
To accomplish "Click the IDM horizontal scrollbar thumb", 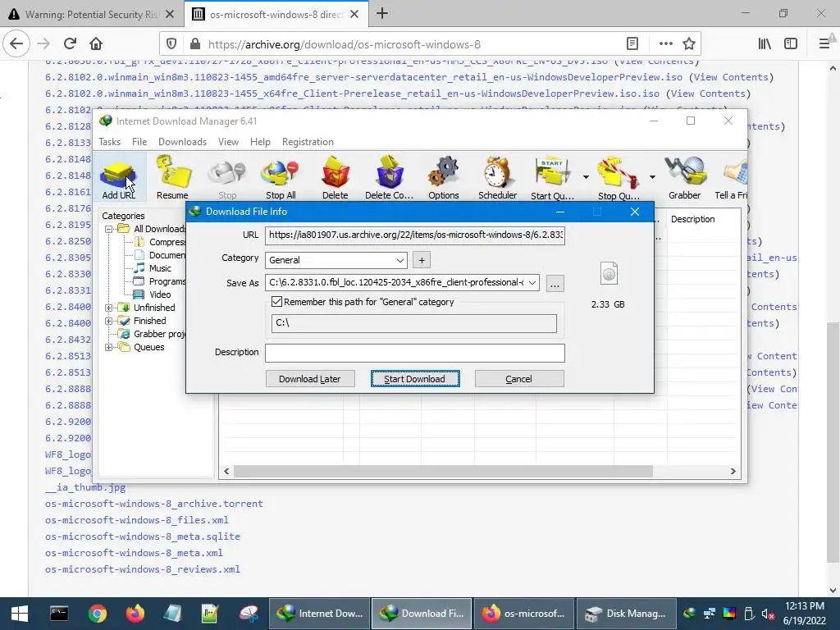I will coord(444,472).
